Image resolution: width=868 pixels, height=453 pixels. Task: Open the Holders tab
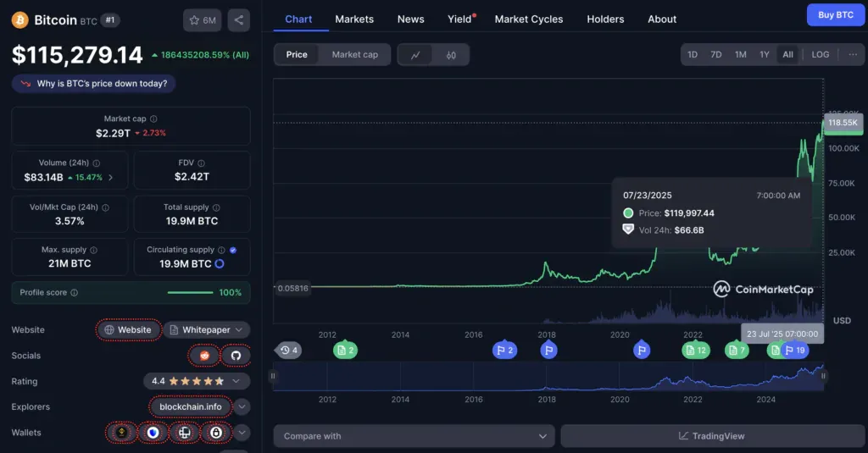(x=605, y=19)
